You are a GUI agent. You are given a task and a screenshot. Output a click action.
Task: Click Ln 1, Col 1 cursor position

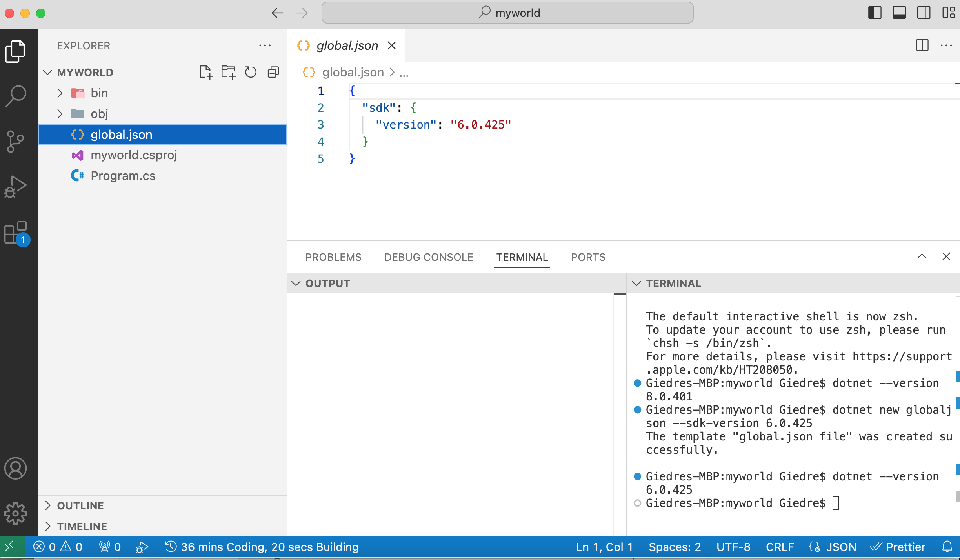(x=604, y=547)
